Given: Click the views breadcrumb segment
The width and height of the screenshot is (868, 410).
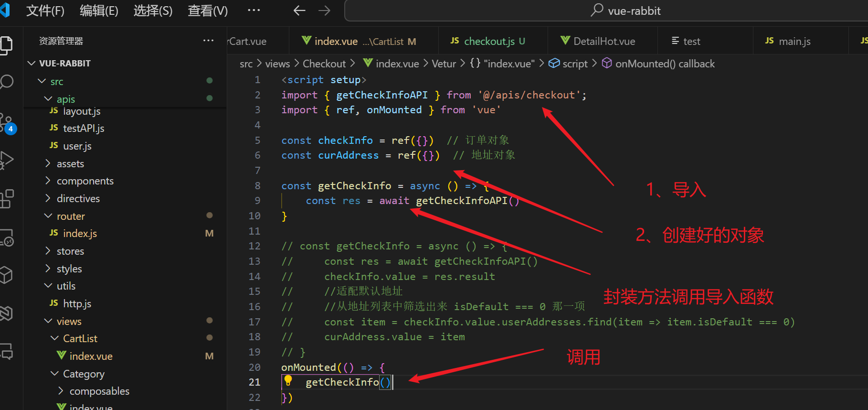Looking at the screenshot, I should [x=277, y=64].
